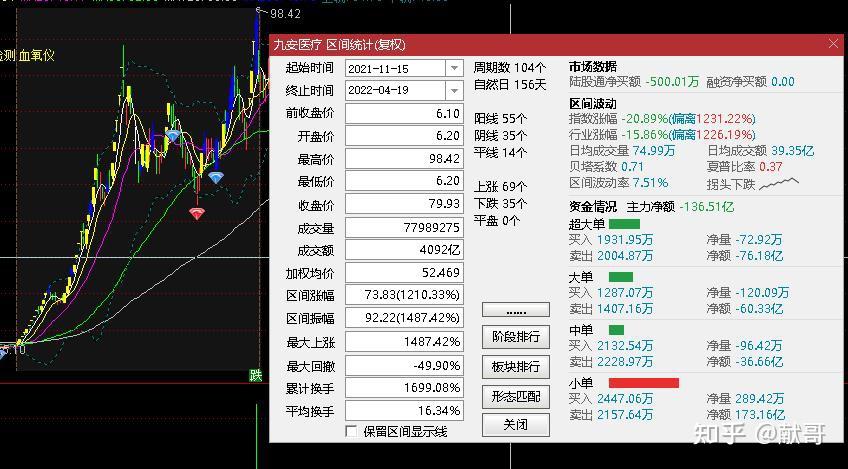This screenshot has height=469, width=848.
Task: Click the 形态匹配 button
Action: point(516,397)
